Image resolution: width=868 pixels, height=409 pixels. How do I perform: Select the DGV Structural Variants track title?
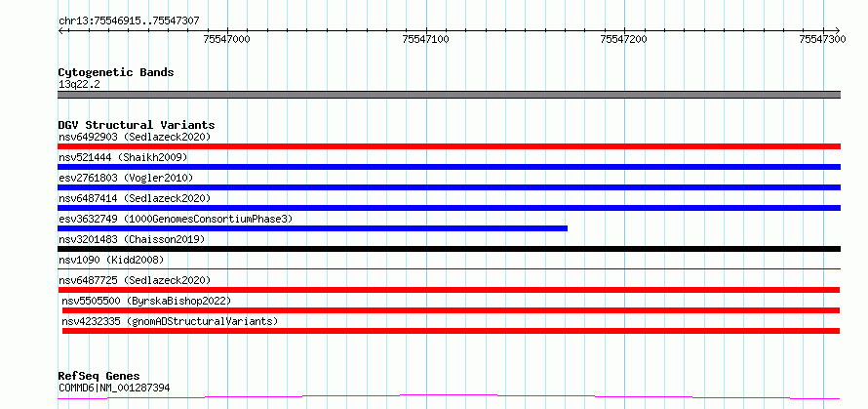click(137, 125)
